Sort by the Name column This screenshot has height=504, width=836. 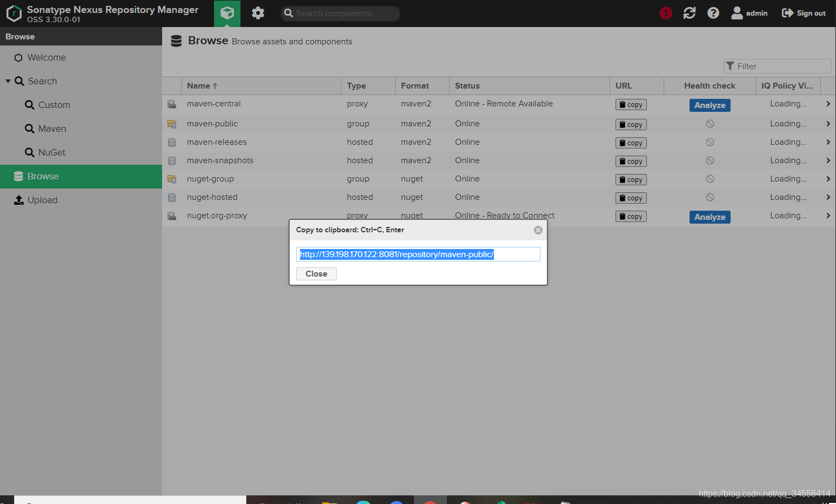click(261, 86)
